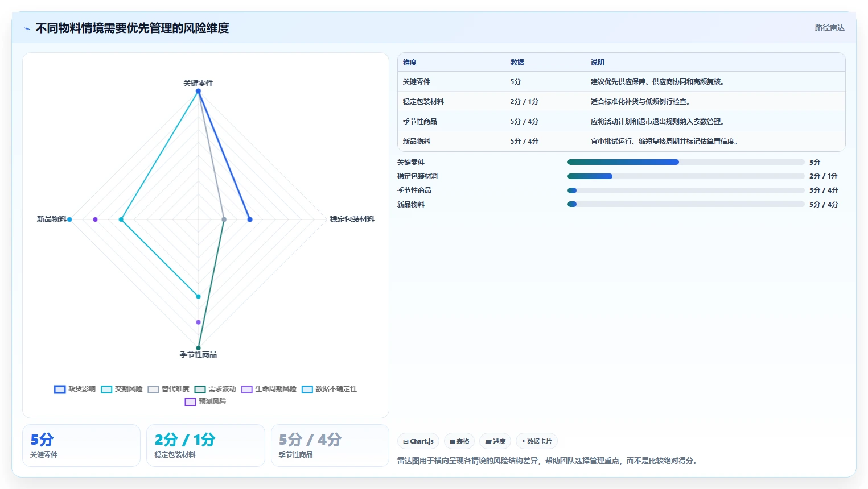This screenshot has height=489, width=868.
Task: Select the 新品物料 cell in the table
Action: pyautogui.click(x=417, y=142)
